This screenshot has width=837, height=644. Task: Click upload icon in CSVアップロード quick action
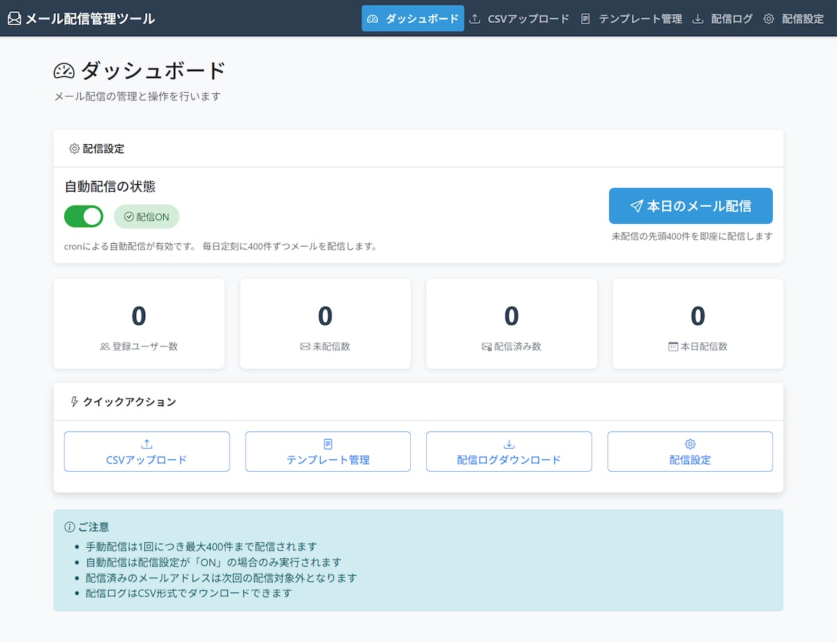pos(146,444)
